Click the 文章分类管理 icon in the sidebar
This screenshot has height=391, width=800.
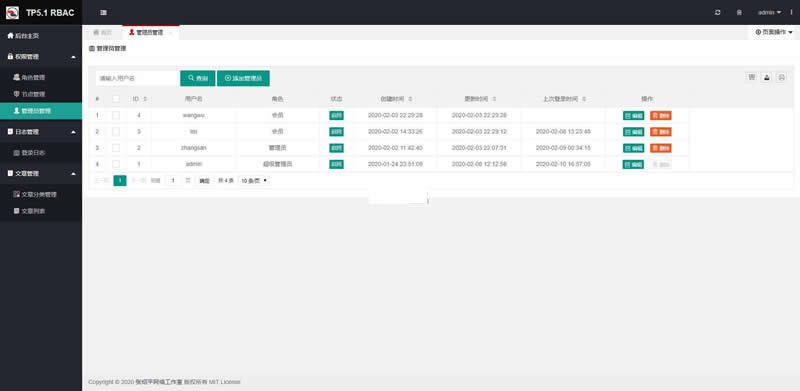tap(16, 194)
